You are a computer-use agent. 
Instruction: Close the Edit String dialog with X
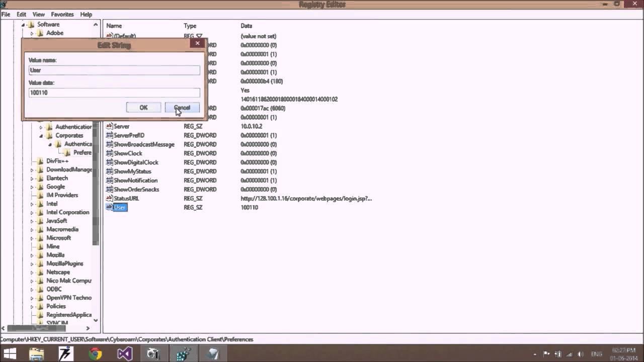pos(197,43)
